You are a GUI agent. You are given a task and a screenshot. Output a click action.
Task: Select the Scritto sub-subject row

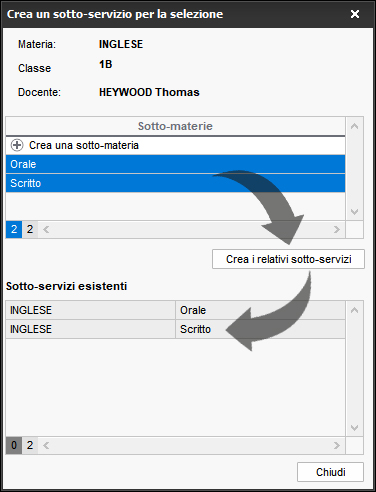(175, 183)
